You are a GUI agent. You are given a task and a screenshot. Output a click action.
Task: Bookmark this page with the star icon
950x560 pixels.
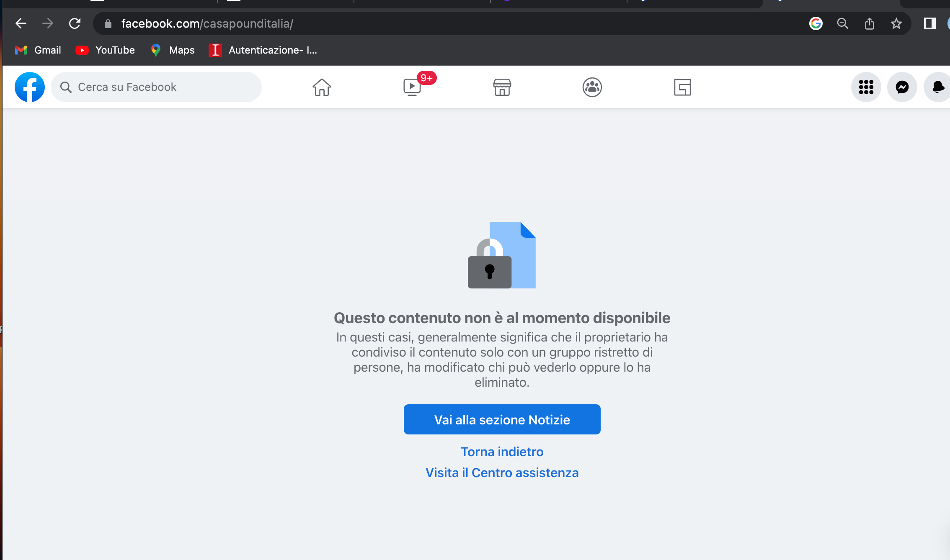pyautogui.click(x=896, y=23)
